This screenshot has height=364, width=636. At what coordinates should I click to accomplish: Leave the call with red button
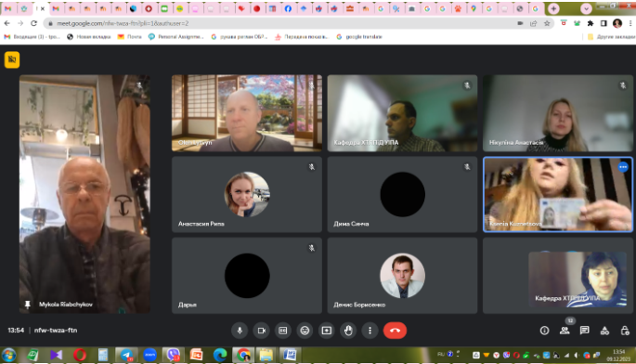(x=395, y=331)
